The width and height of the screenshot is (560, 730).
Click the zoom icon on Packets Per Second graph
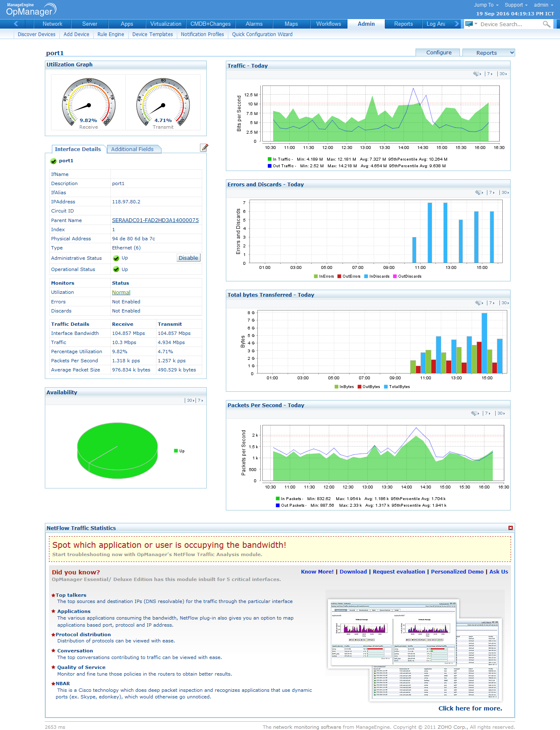tap(475, 413)
